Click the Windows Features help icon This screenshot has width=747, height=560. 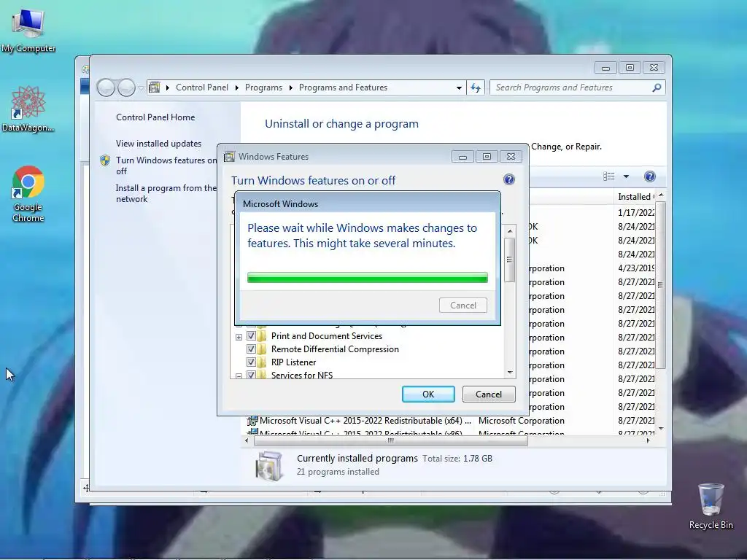(508, 179)
